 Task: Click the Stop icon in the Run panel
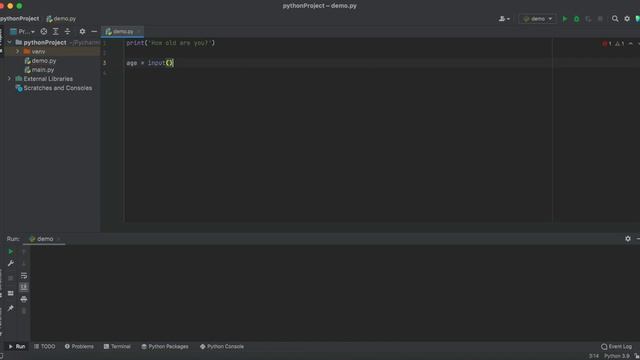11,278
